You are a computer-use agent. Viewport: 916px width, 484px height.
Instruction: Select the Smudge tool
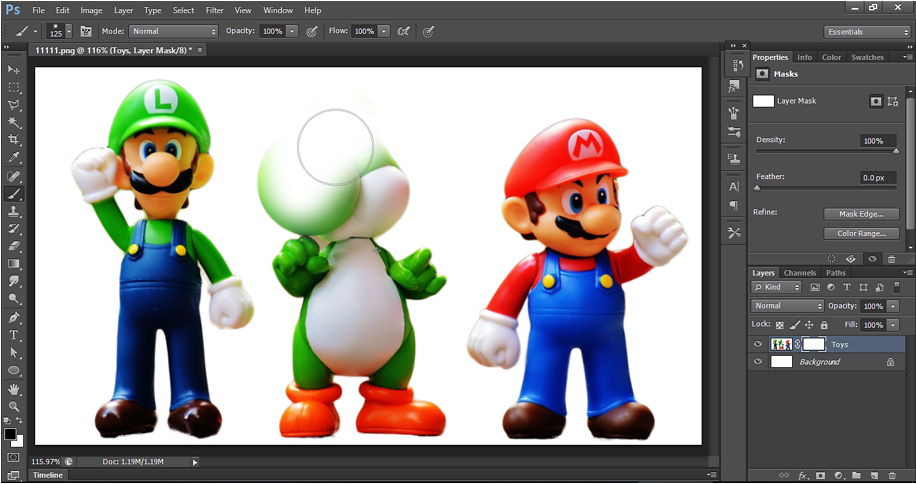(x=13, y=281)
